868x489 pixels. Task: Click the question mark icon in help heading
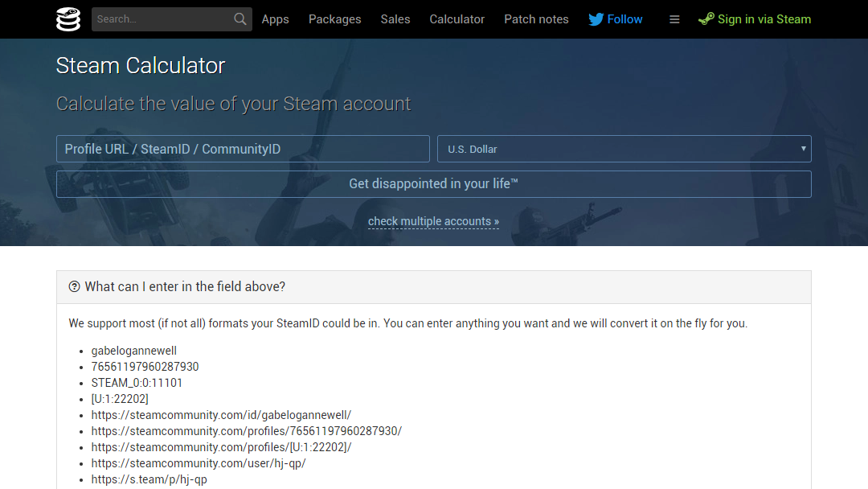tap(74, 286)
